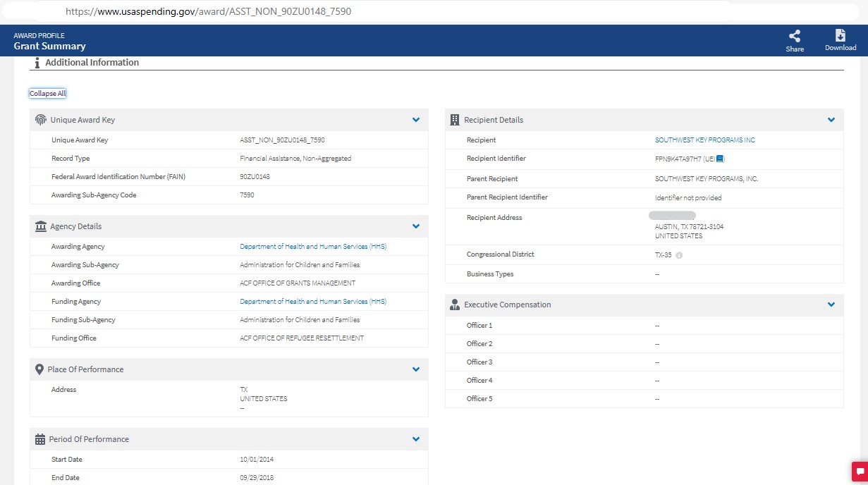This screenshot has width=868, height=485.
Task: Click the Funding Office value ACF OFFICE OF REFUGEE RESETTLEMENT
Action: [x=302, y=338]
